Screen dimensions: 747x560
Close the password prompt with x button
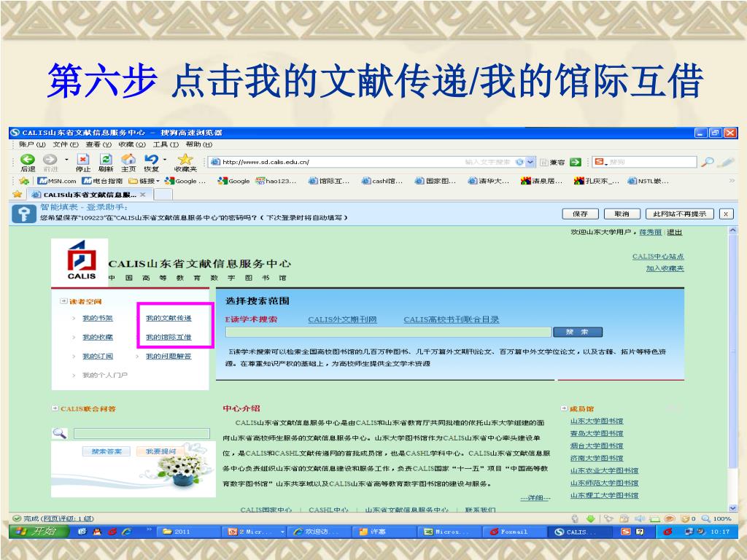point(726,214)
